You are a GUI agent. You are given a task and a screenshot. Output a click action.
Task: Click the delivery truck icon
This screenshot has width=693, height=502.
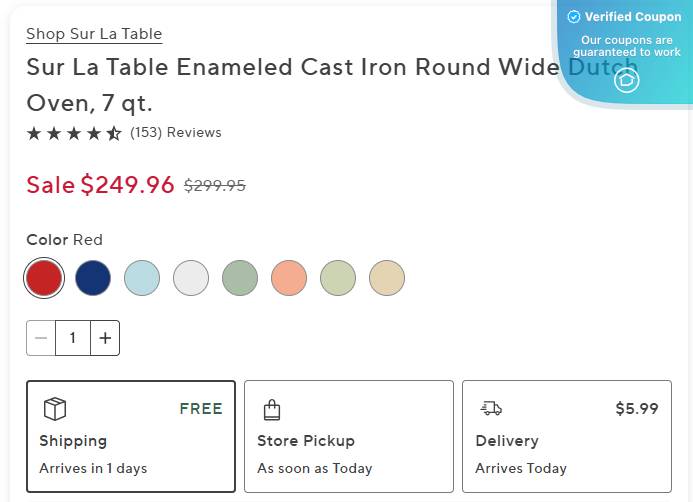click(491, 408)
